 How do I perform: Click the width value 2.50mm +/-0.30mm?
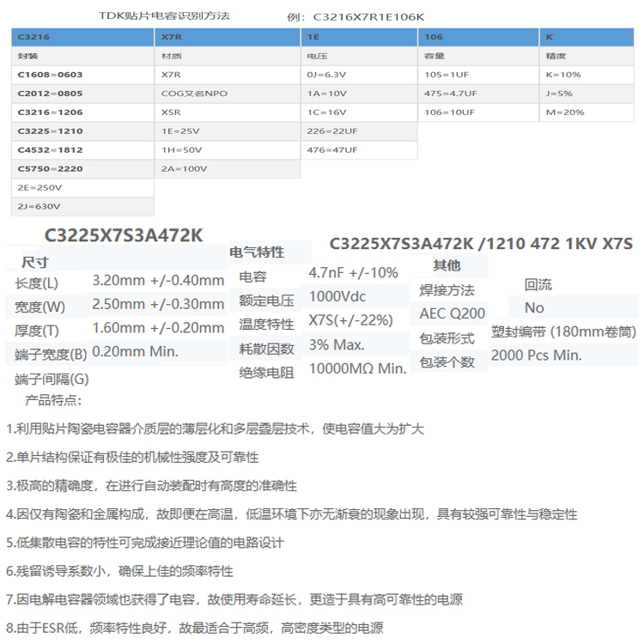click(x=158, y=304)
